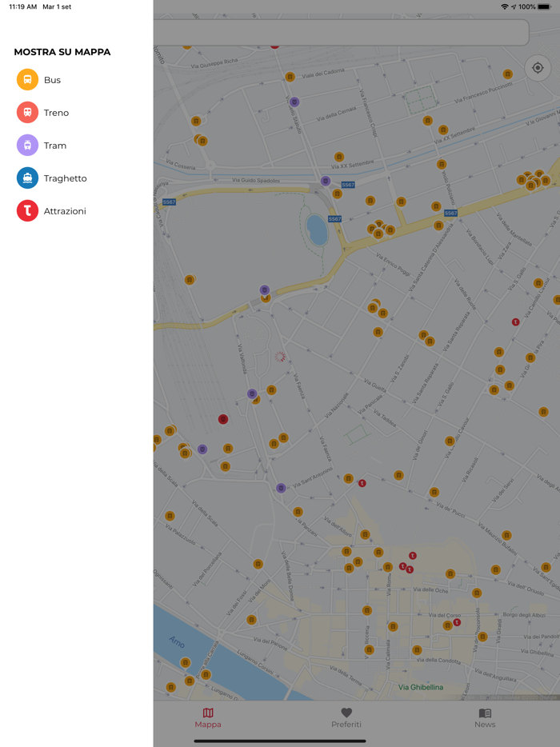Viewport: 560px width, 747px height.
Task: Select bus marker beside Via dei Fossi
Action: [x=252, y=620]
